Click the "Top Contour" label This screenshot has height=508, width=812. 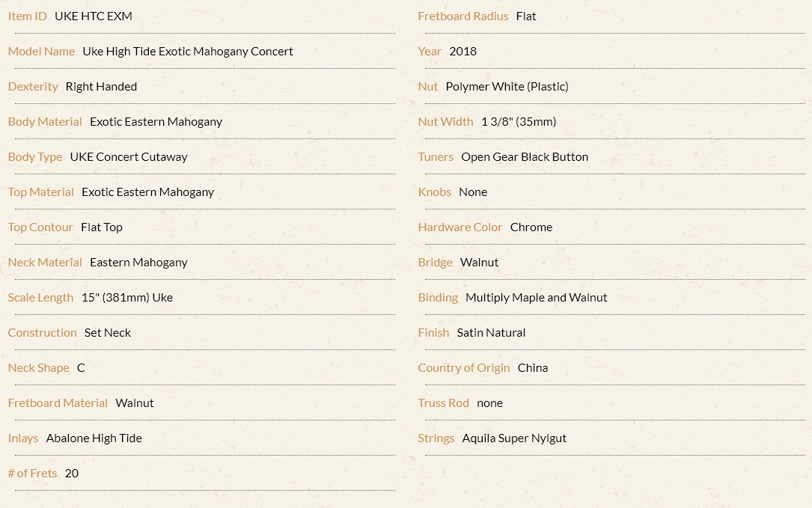[x=40, y=227]
